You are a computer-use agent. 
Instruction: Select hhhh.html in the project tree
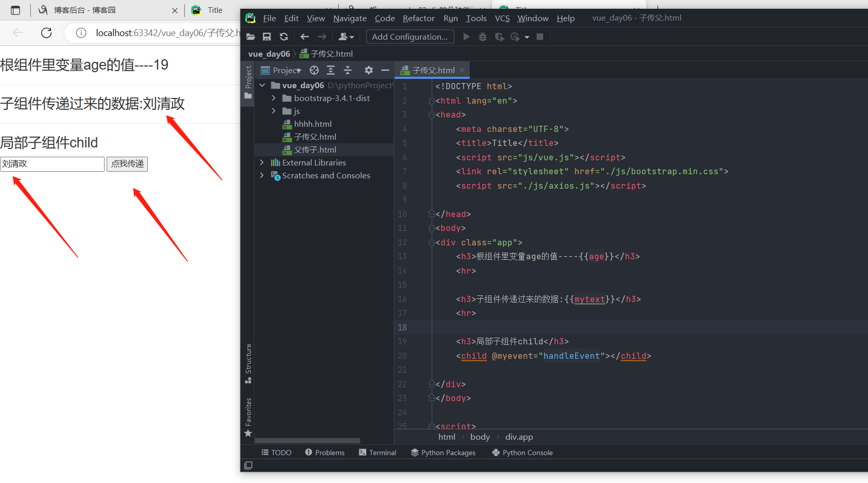coord(313,124)
